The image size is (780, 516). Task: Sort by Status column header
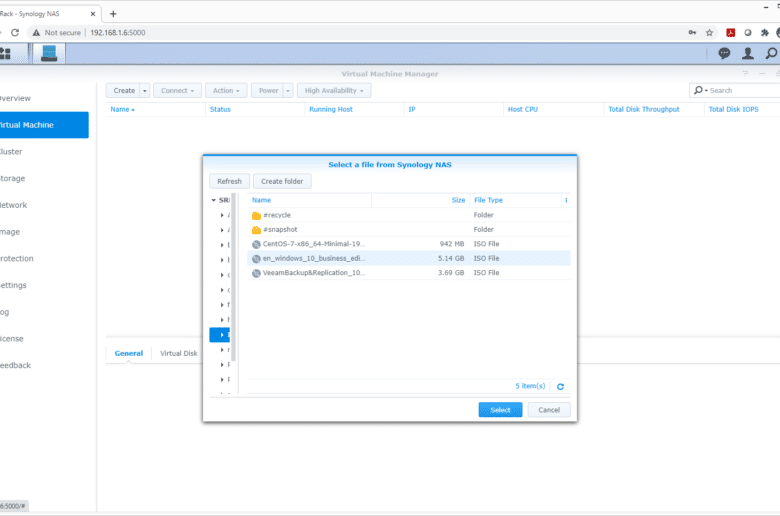[x=255, y=109]
